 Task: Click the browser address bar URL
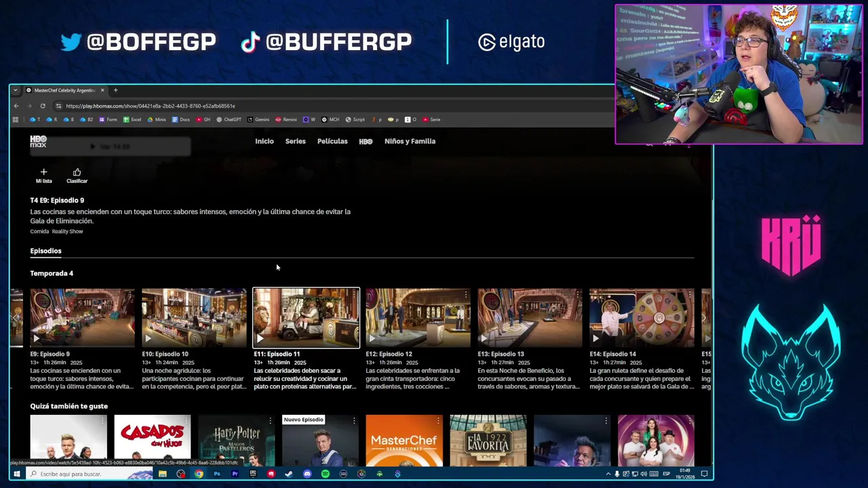click(x=151, y=106)
